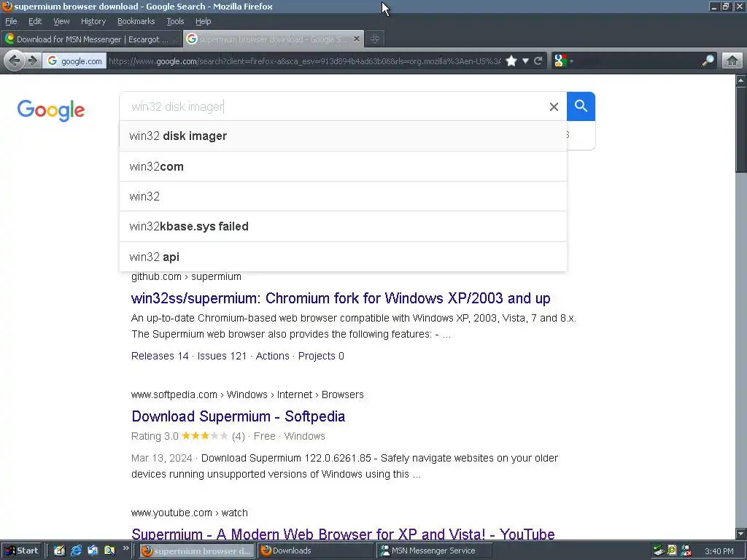Click the vertical scrollbar up arrow
Screen dimensions: 747x560
coord(741,80)
